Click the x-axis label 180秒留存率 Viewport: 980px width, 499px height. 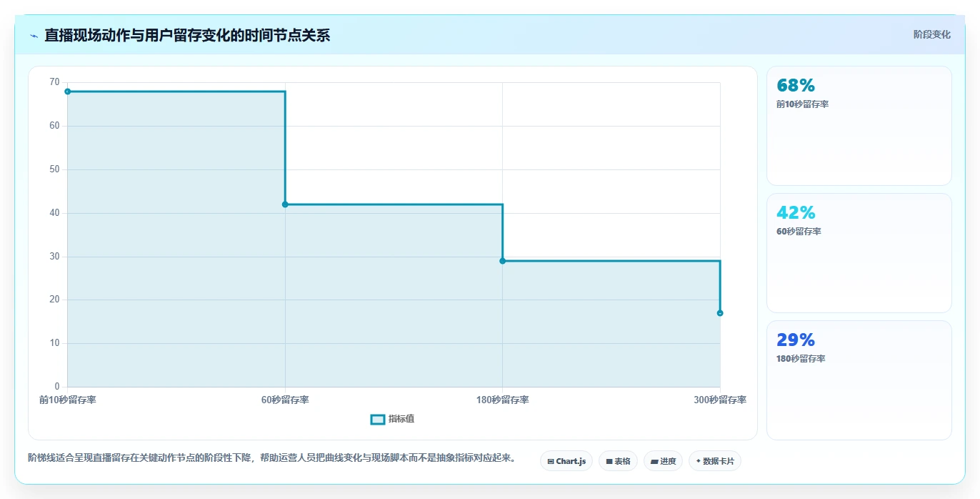pyautogui.click(x=503, y=400)
